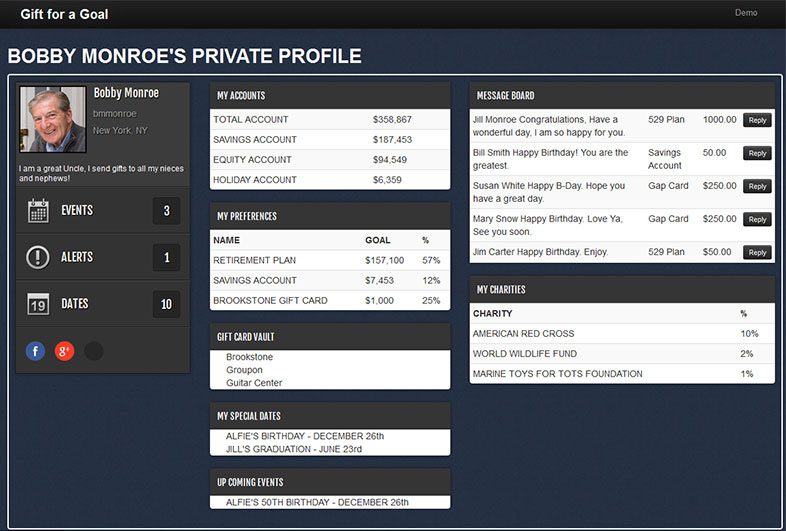The image size is (786, 531).
Task: Click the My Preferences panel header
Action: click(330, 216)
